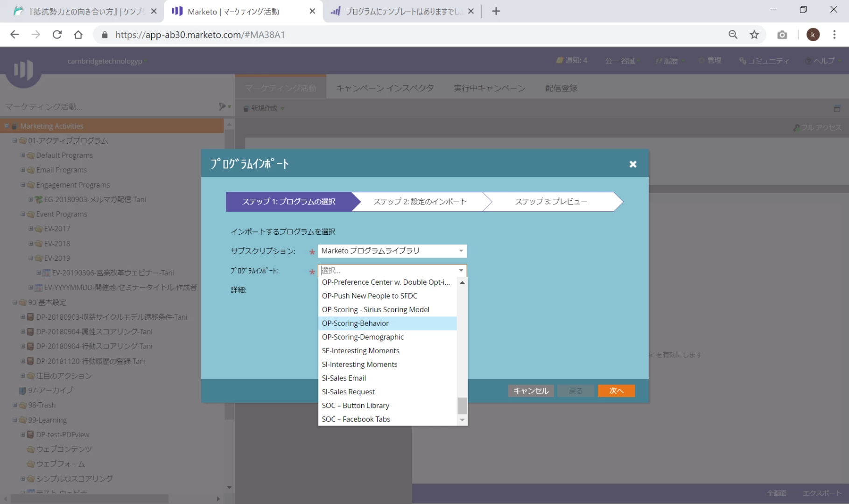The height and width of the screenshot is (504, 849).
Task: Open the 通知: 4 notifications
Action: tap(572, 61)
